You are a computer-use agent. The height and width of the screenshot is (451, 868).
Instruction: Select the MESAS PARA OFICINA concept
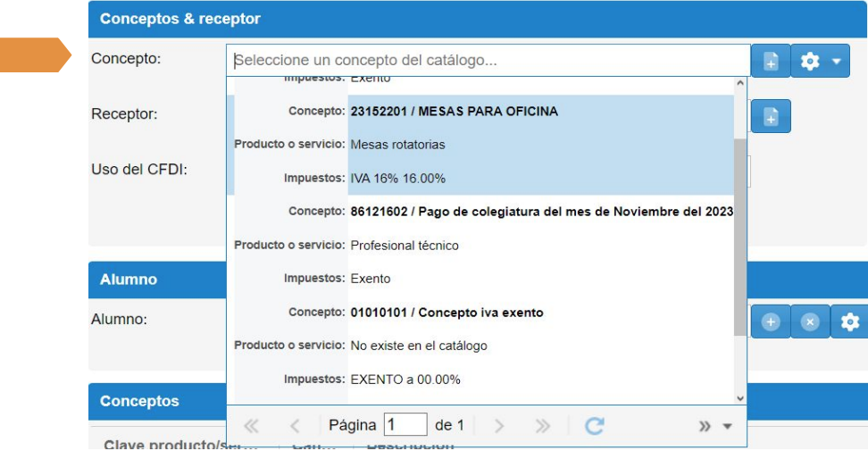(482, 145)
